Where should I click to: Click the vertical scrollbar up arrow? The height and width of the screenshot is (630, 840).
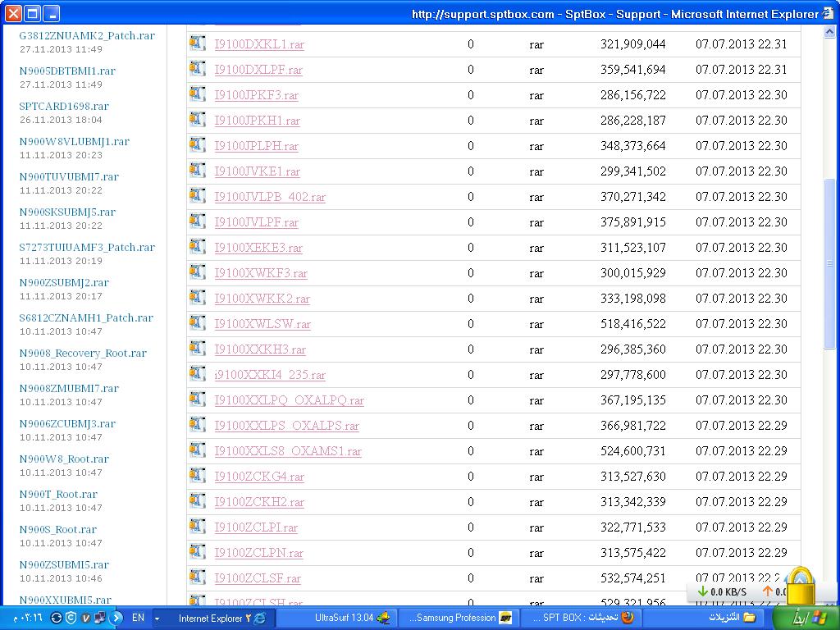tap(829, 32)
